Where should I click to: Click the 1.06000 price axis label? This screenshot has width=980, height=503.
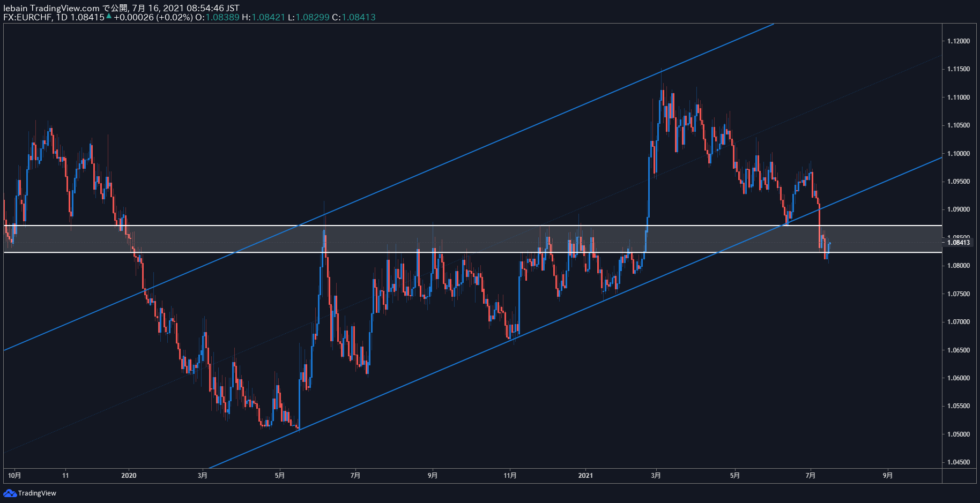959,378
